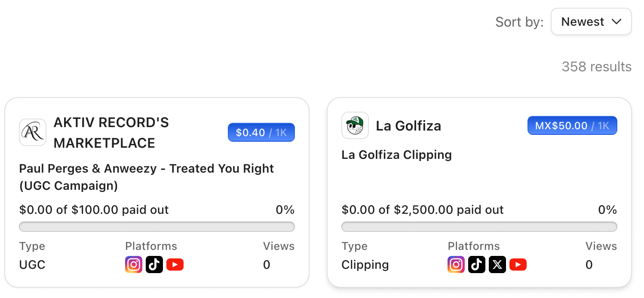Click the AKTIV RECORD'S AR logo avatar
The height and width of the screenshot is (298, 644).
tap(33, 132)
